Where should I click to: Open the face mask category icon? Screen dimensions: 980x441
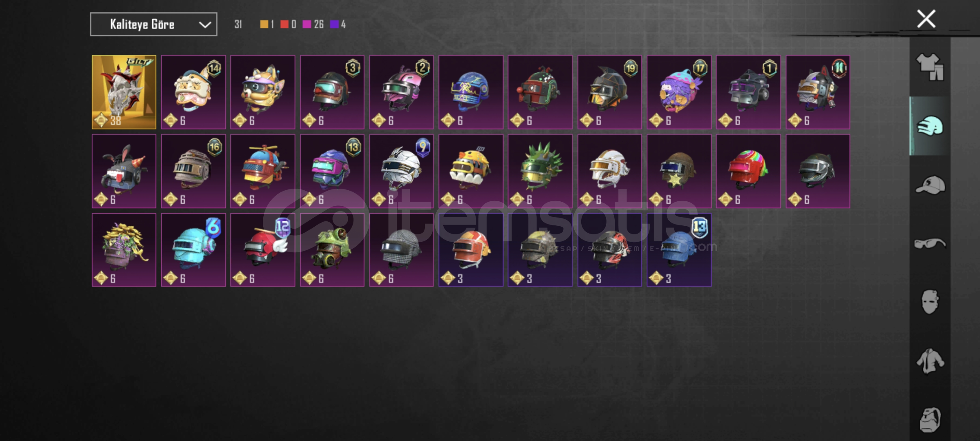[x=930, y=302]
